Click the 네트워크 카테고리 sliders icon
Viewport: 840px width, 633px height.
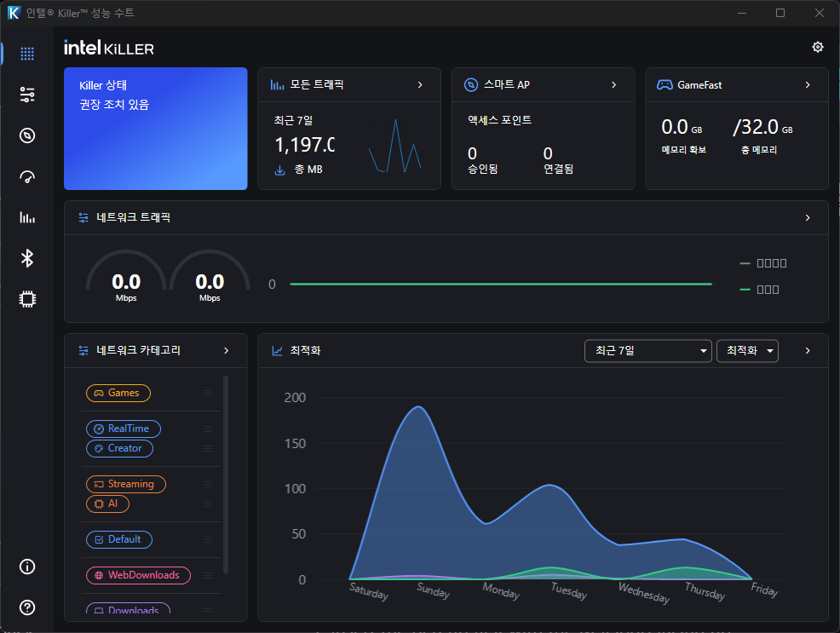83,350
